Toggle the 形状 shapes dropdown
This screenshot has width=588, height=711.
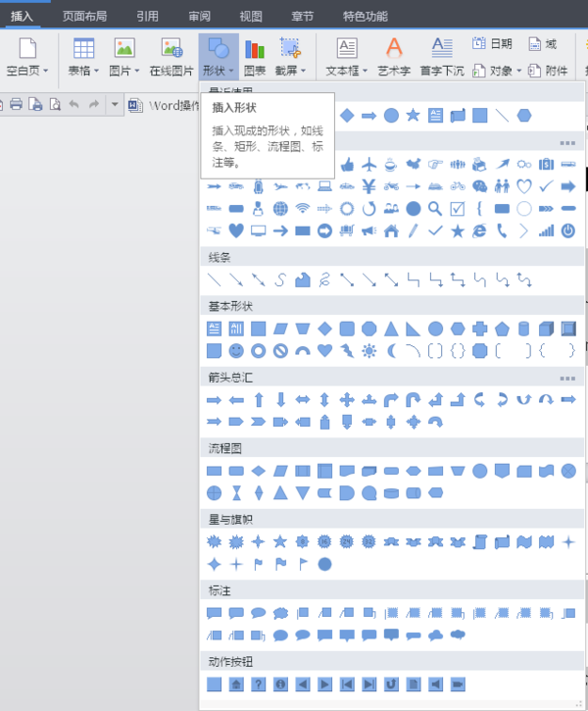219,57
